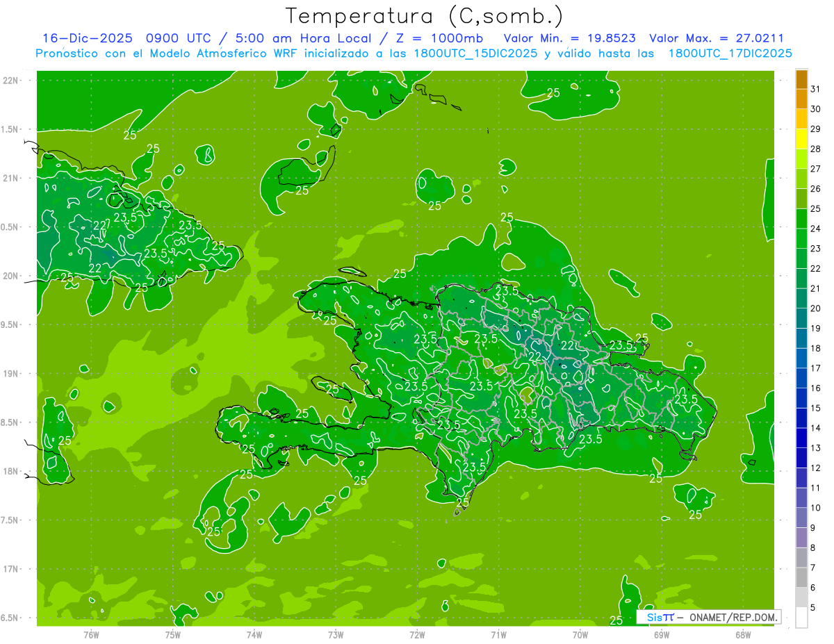Click the 28 value on the color scale
The image size is (834, 644).
(815, 149)
